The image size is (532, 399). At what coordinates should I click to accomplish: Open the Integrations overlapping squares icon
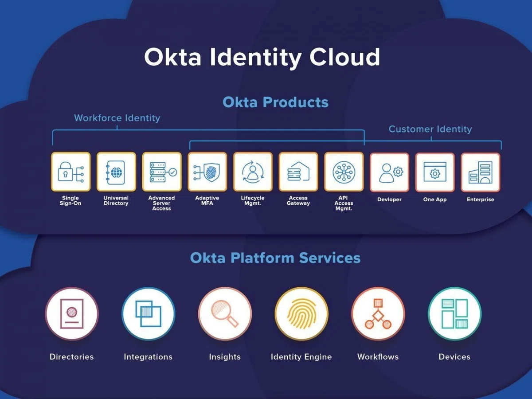[x=148, y=314]
